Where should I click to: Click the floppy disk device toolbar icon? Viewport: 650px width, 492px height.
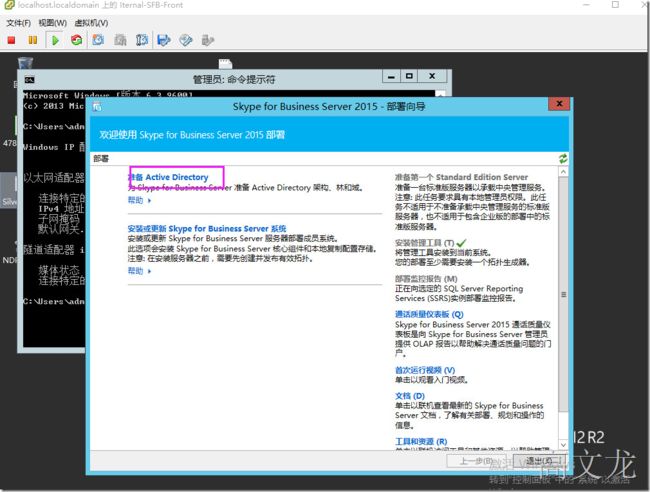(164, 40)
